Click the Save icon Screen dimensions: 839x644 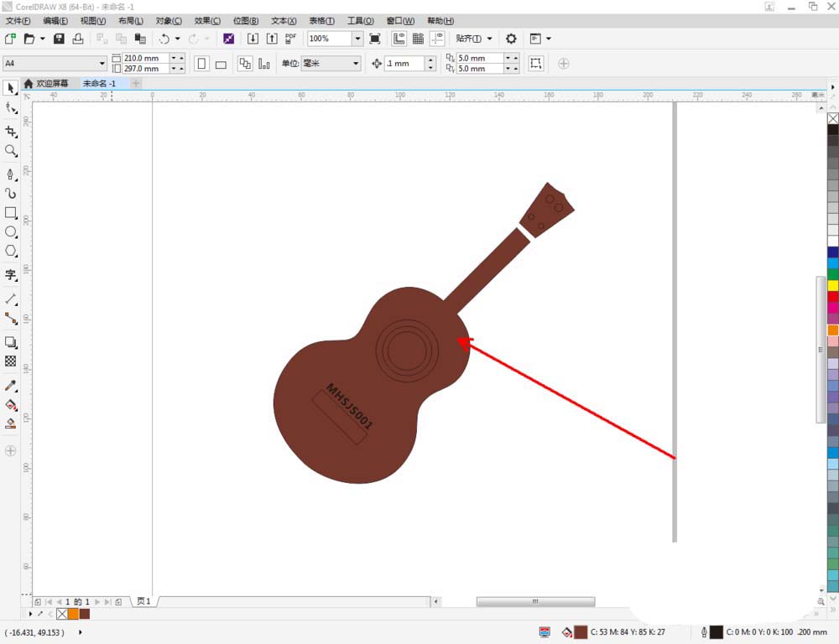pos(59,39)
